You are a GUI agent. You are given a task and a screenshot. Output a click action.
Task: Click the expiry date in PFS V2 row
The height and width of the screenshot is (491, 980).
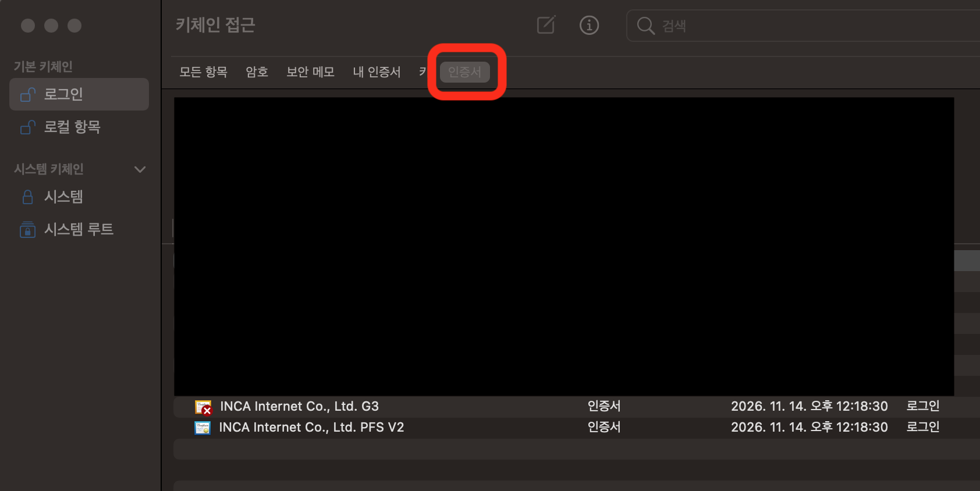(809, 427)
